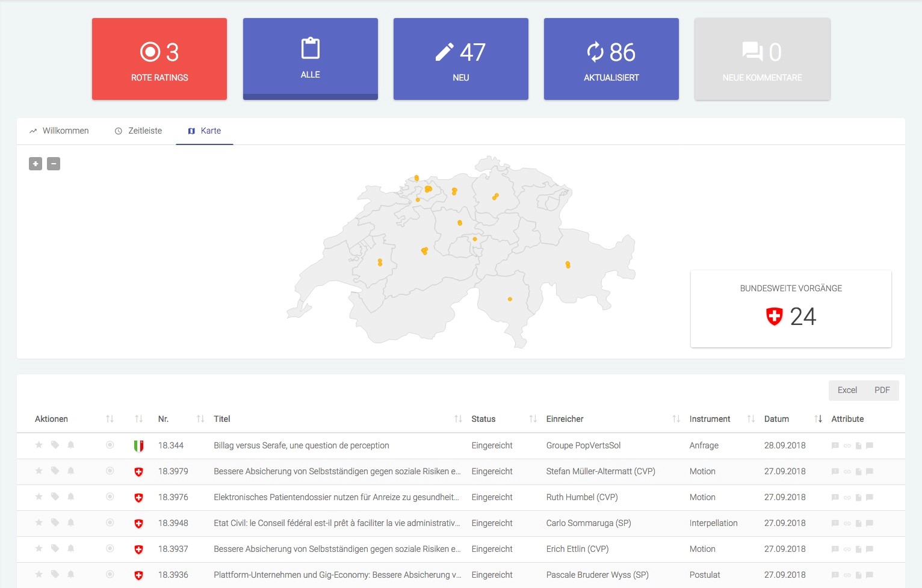Image resolution: width=922 pixels, height=588 pixels.
Task: Click the Swiss shield in Bundesweite Vorgänge card
Action: pyautogui.click(x=775, y=316)
